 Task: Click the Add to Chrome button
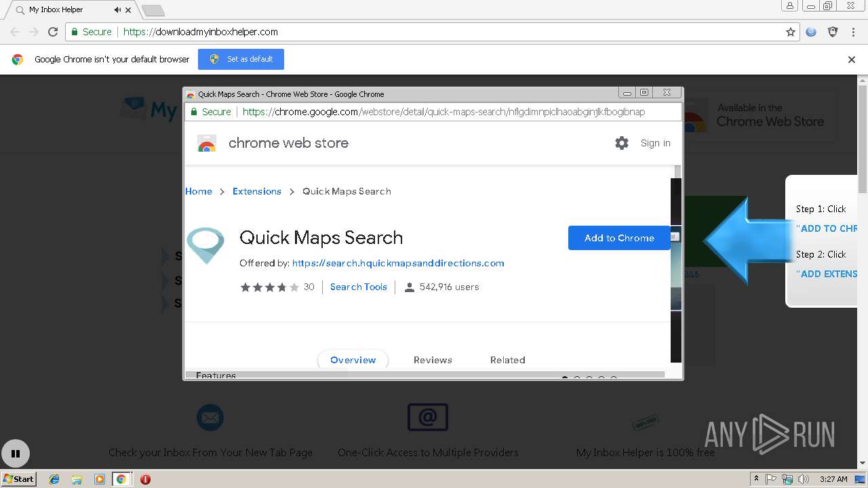(619, 238)
